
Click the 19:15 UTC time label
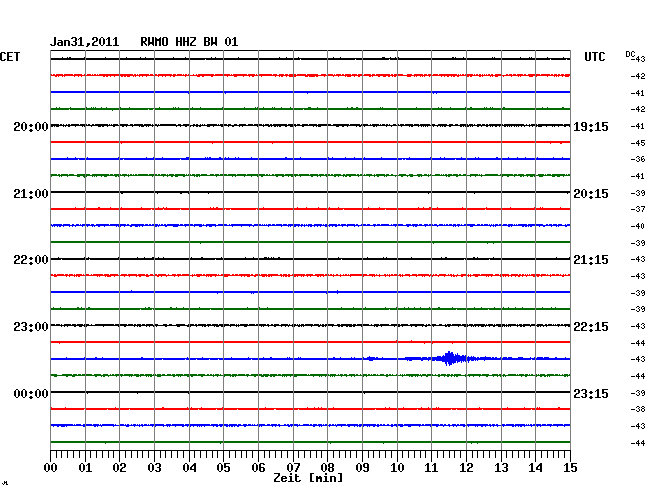pos(591,127)
